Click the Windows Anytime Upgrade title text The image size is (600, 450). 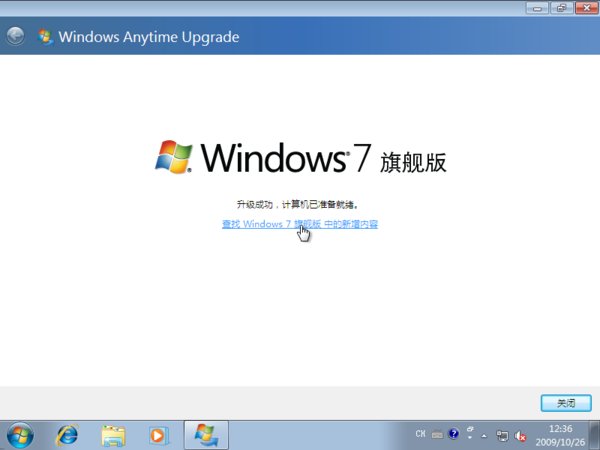149,37
